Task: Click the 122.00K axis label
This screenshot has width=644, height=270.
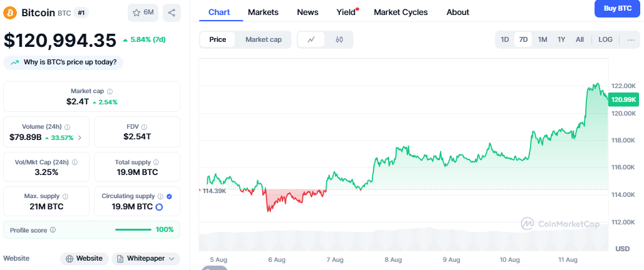Action: 623,86
